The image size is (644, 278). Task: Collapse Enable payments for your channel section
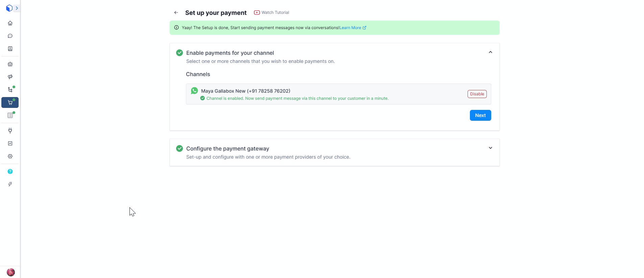[490, 52]
